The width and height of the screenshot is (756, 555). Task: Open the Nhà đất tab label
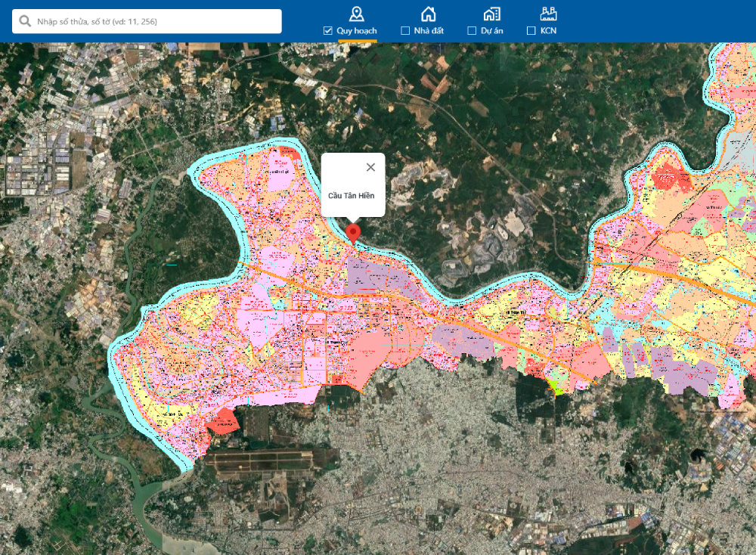click(429, 31)
